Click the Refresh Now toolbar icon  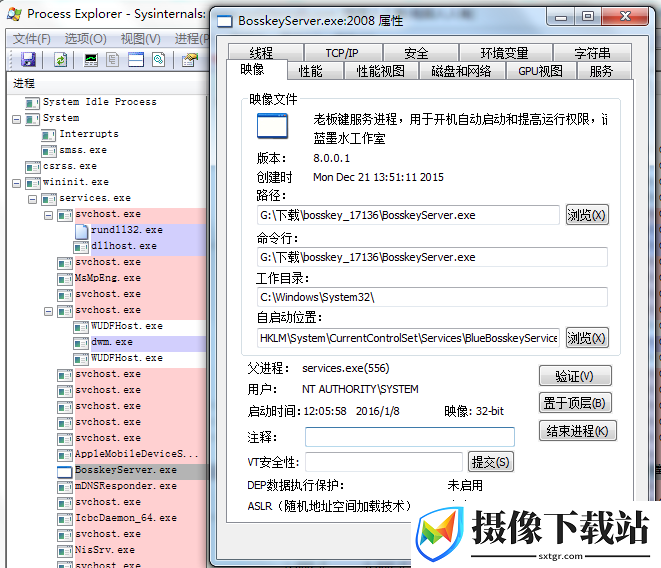coord(61,59)
